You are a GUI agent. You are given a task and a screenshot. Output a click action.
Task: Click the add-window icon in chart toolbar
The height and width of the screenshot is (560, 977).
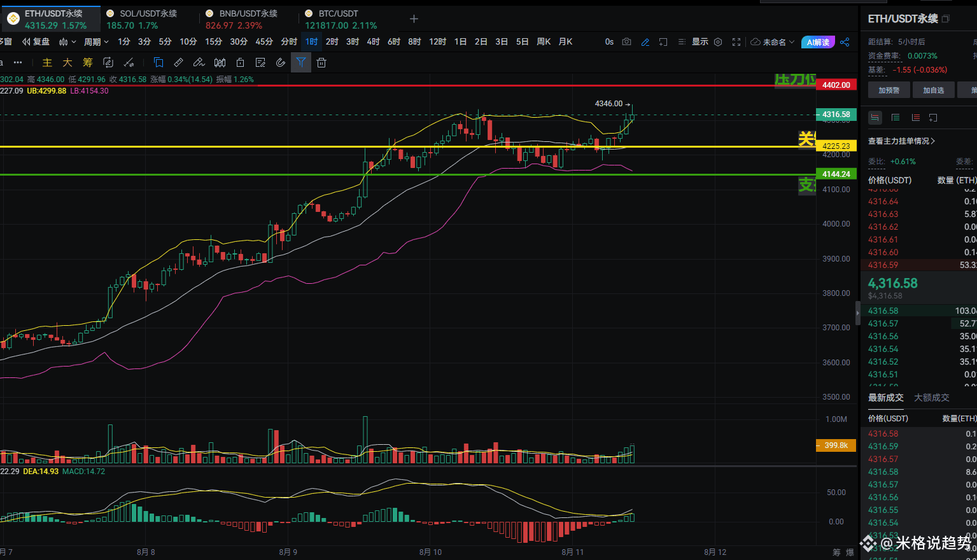(x=663, y=41)
